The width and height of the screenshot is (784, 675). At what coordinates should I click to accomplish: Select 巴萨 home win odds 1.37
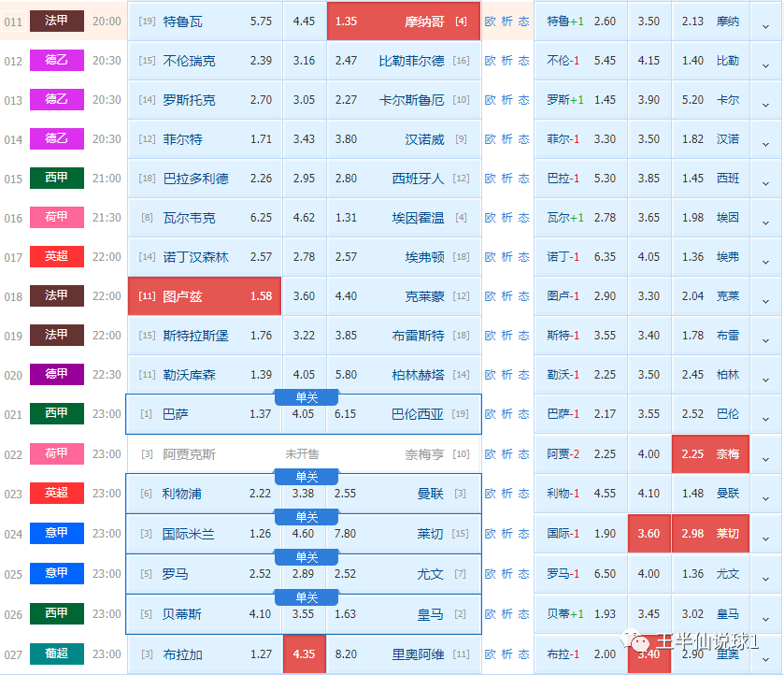(x=205, y=414)
